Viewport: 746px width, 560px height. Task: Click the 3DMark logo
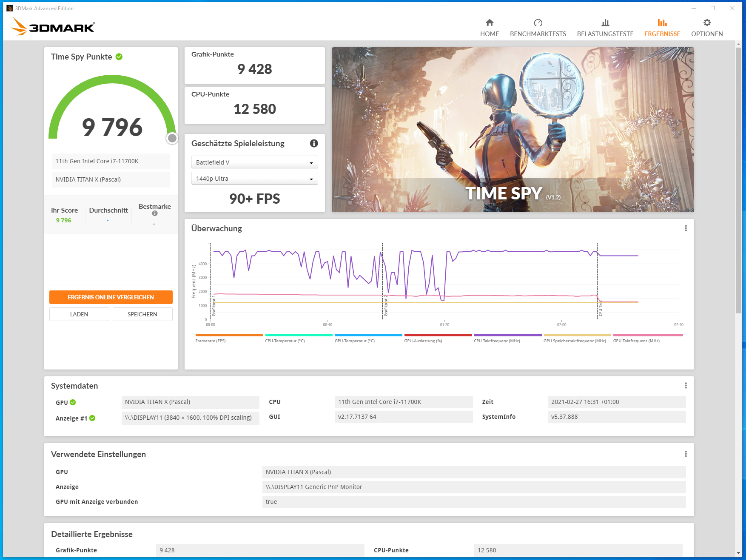tap(53, 26)
